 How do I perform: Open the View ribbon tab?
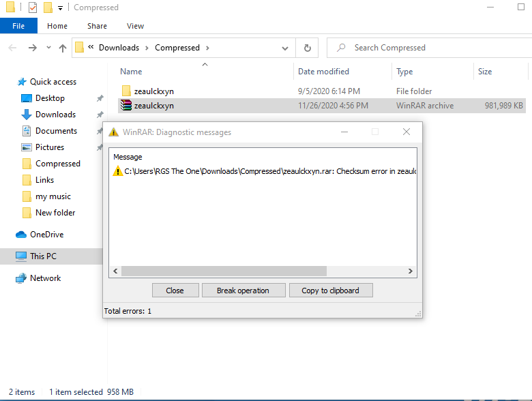135,26
